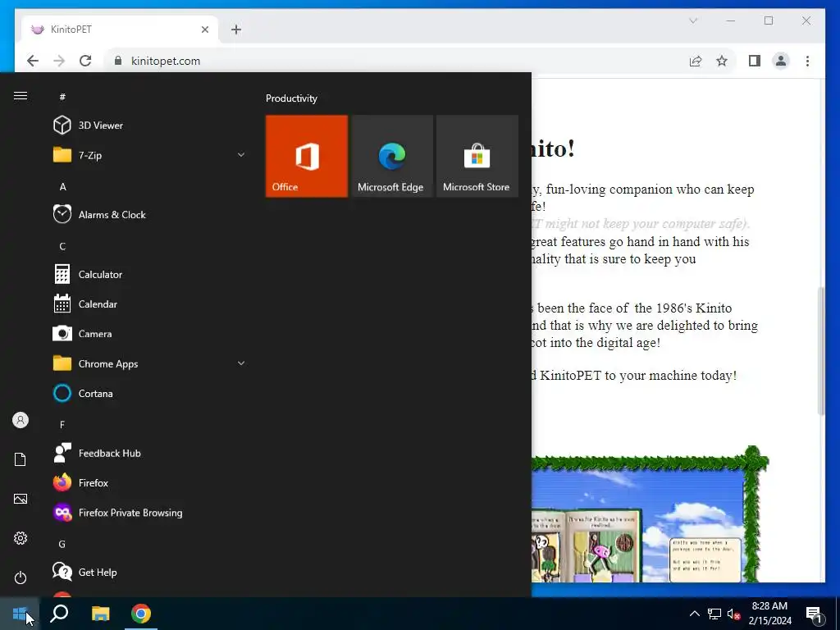Click the Office tile

(307, 156)
